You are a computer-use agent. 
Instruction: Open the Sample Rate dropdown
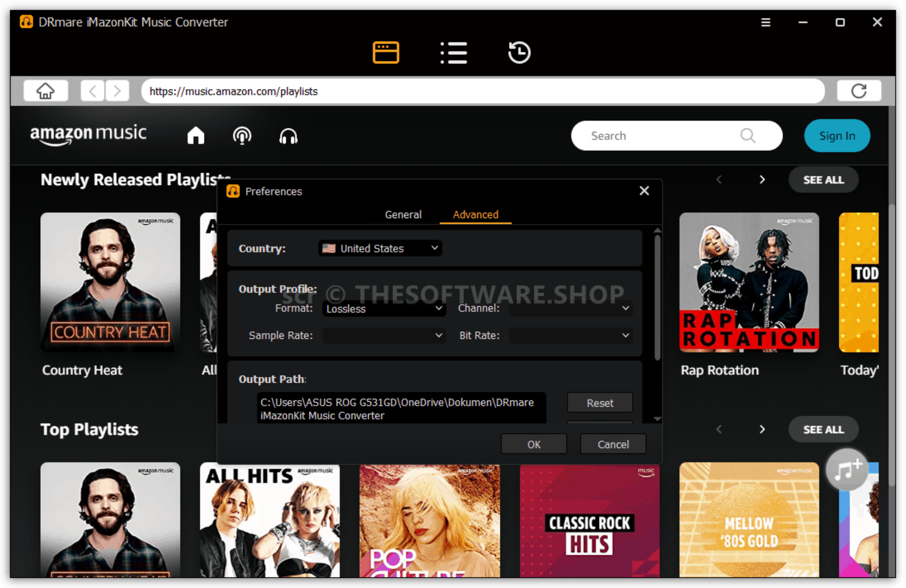384,335
